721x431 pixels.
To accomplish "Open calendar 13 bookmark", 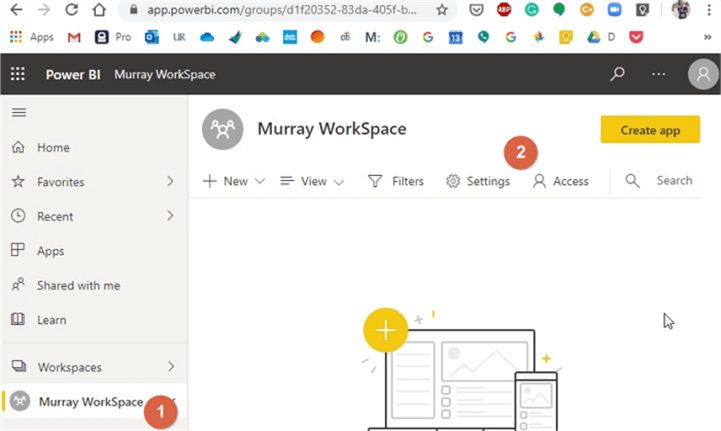I will [455, 37].
